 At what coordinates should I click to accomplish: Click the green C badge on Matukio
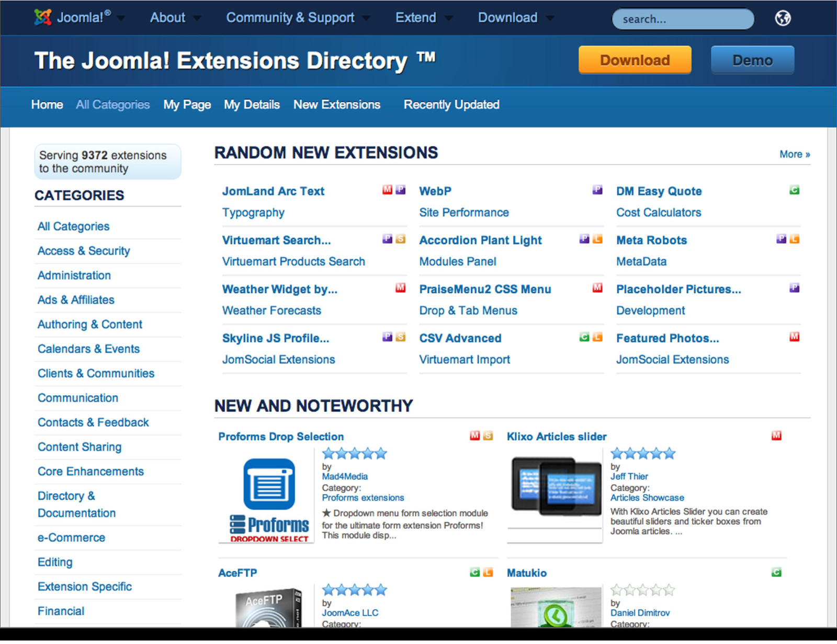coord(776,572)
